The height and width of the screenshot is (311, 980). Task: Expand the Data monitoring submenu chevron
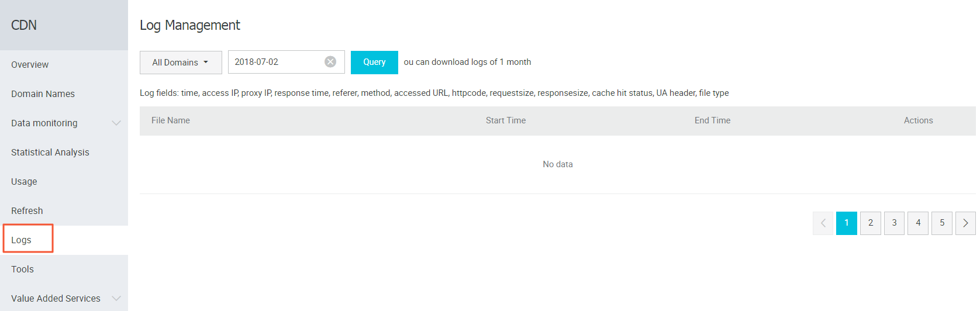pyautogui.click(x=116, y=123)
